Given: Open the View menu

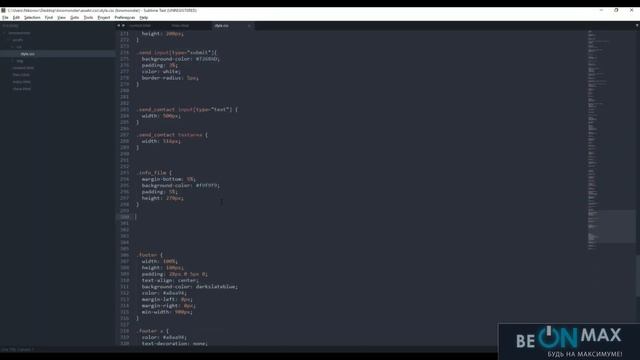Looking at the screenshot, I should [x=62, y=18].
